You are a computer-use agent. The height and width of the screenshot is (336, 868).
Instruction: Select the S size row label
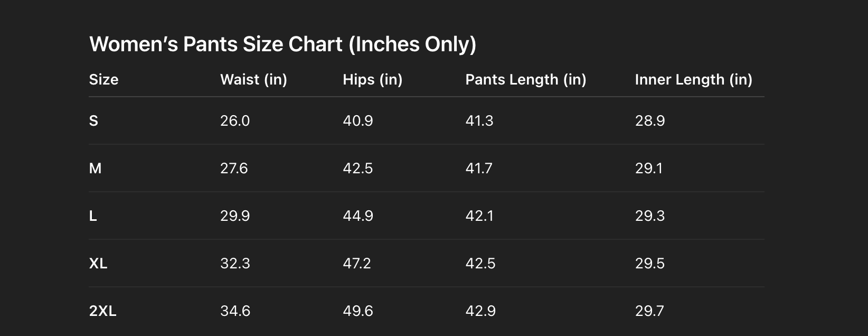[x=93, y=121]
